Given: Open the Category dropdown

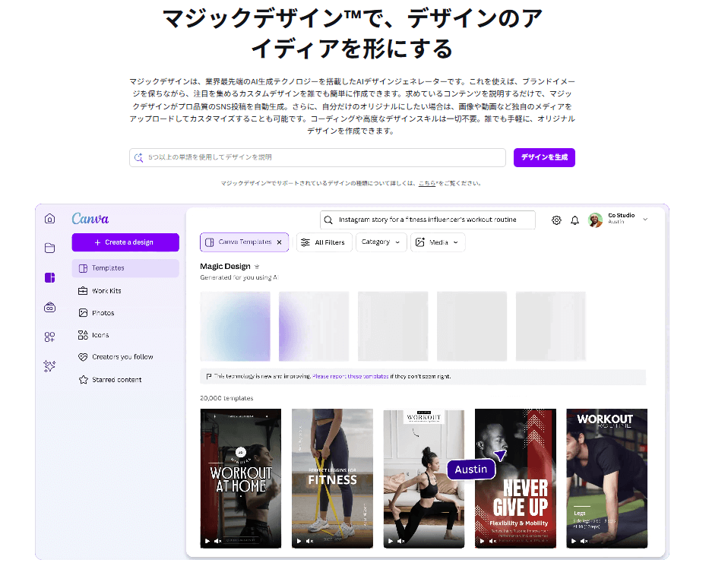Looking at the screenshot, I should coord(381,242).
